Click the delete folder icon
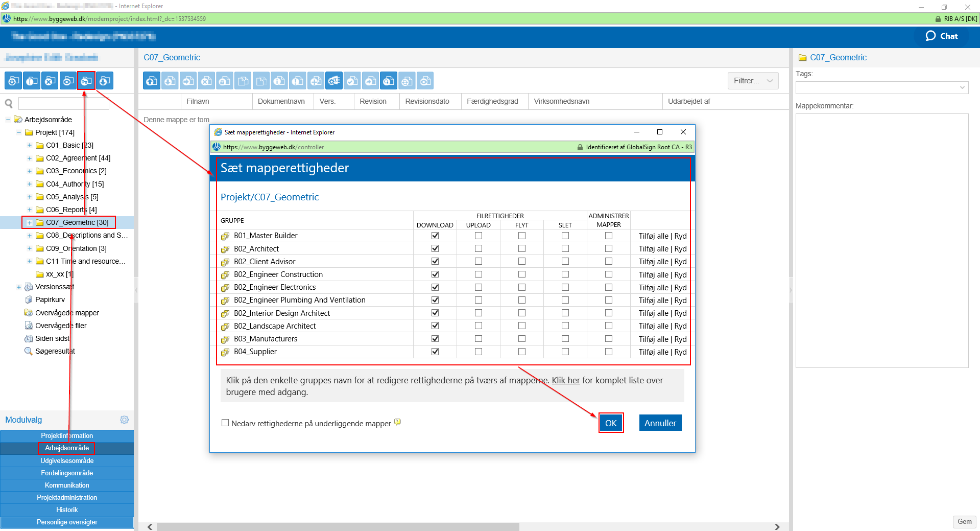Image resolution: width=980 pixels, height=531 pixels. [50, 81]
